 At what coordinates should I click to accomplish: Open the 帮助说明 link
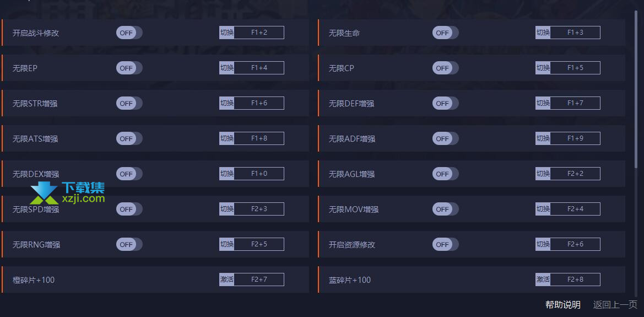[562, 305]
